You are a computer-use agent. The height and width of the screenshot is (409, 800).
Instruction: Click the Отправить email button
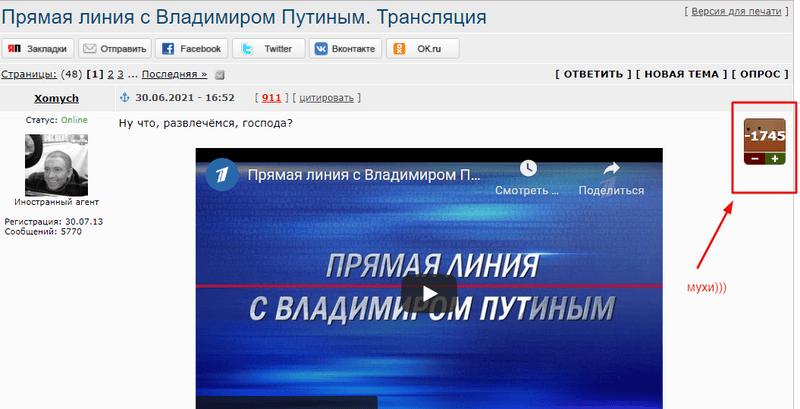(115, 49)
